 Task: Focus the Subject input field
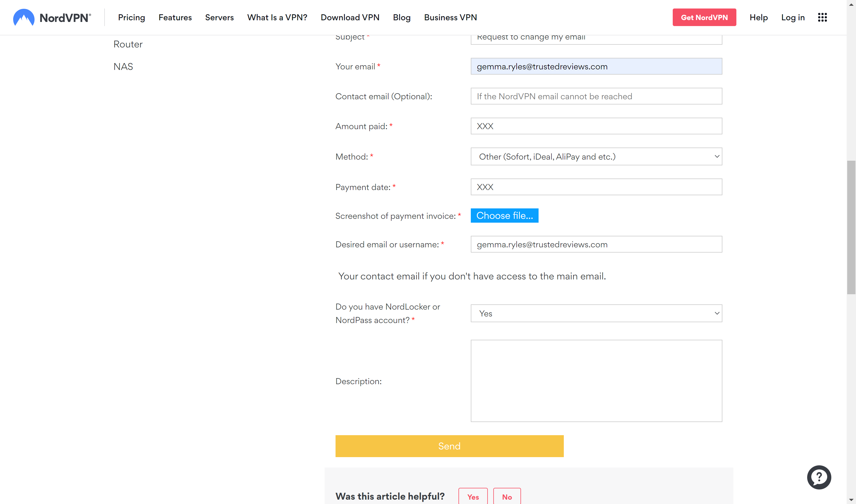(596, 39)
